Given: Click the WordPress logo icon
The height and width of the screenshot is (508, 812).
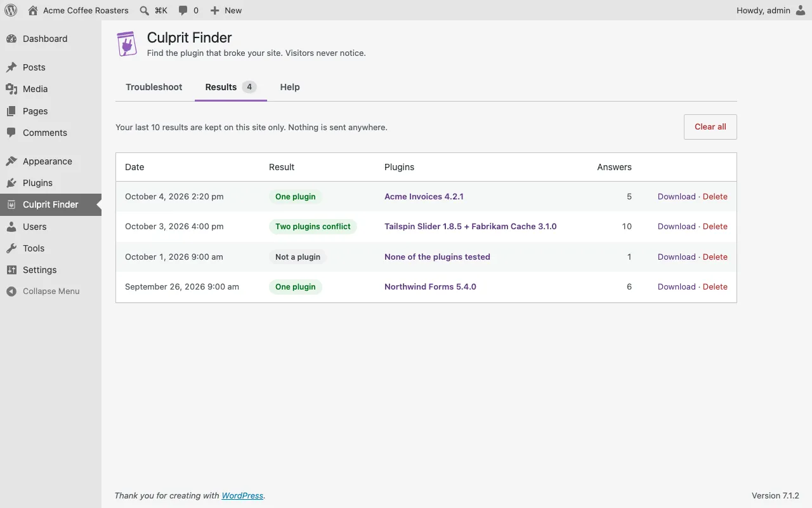Looking at the screenshot, I should (11, 10).
